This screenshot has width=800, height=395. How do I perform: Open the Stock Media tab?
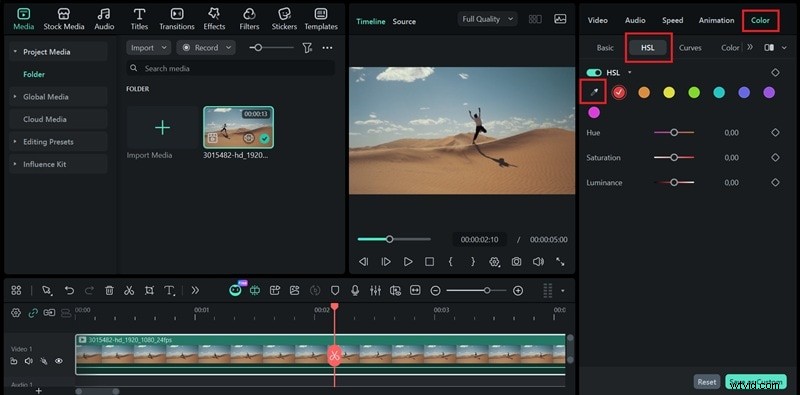pyautogui.click(x=64, y=19)
